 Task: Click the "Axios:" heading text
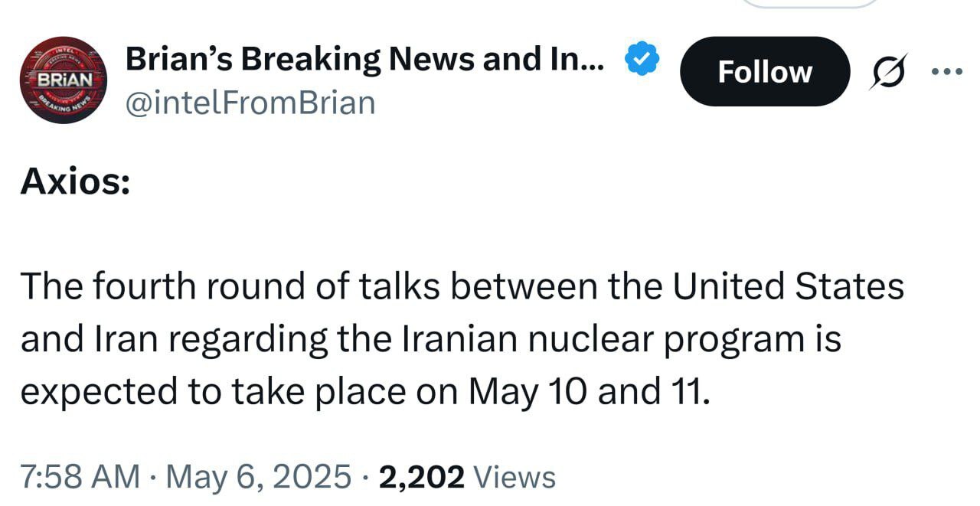tap(74, 181)
